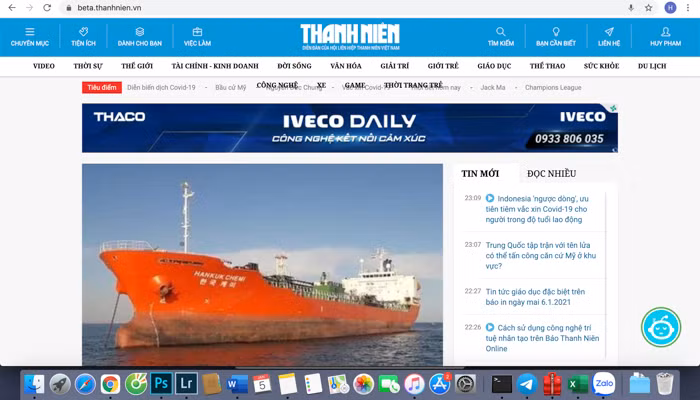Screen dimensions: 700x400
Task: Open Photoshop from the dock
Action: [161, 383]
